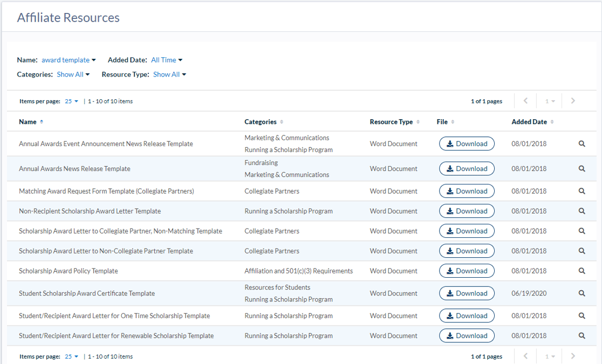The image size is (602, 364).
Task: Open top page number selector
Action: coord(550,101)
